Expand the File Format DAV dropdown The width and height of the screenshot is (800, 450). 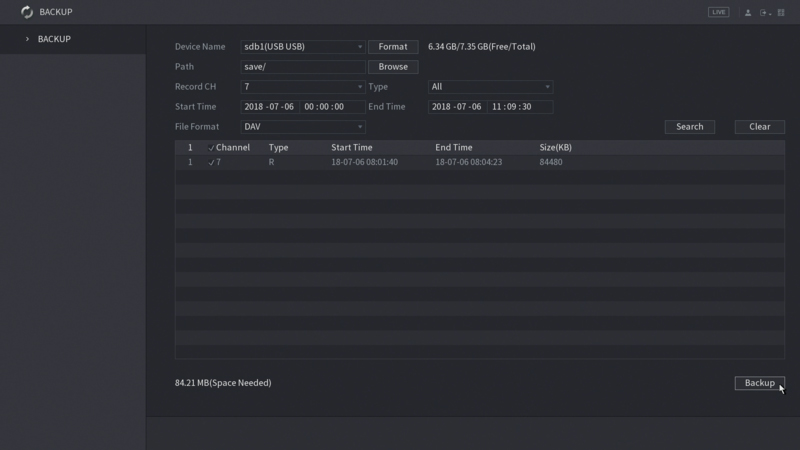(303, 127)
